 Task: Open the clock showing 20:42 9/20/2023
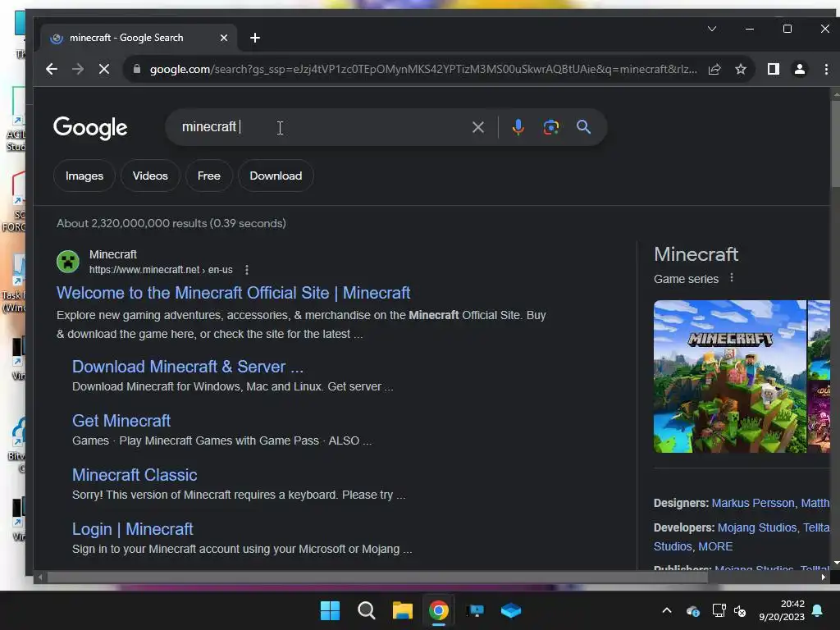click(x=782, y=610)
